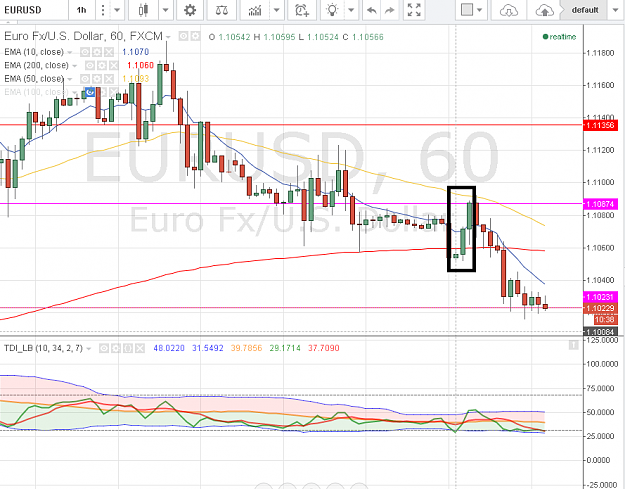Viewport: 625px width, 489px height.
Task: Hide the TDI_LB indicator with eye icon
Action: pyautogui.click(x=103, y=348)
